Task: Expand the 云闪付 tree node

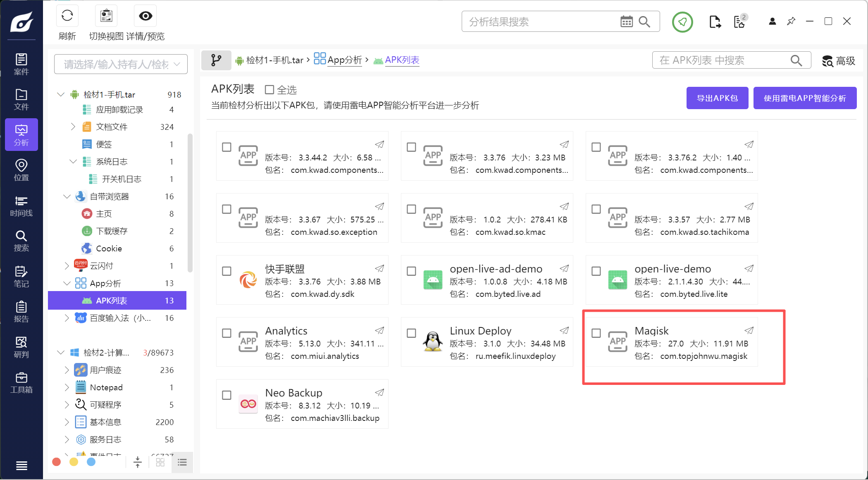Action: pyautogui.click(x=67, y=266)
